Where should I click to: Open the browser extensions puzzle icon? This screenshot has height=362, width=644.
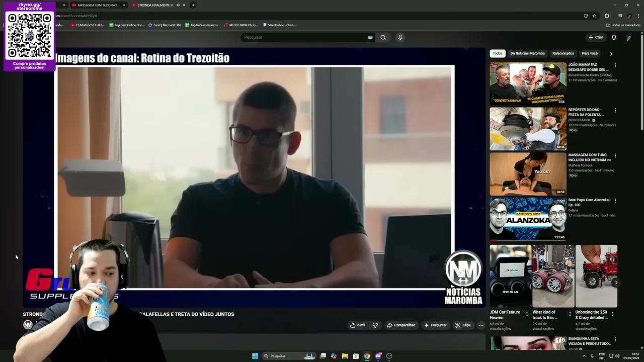pos(607,16)
